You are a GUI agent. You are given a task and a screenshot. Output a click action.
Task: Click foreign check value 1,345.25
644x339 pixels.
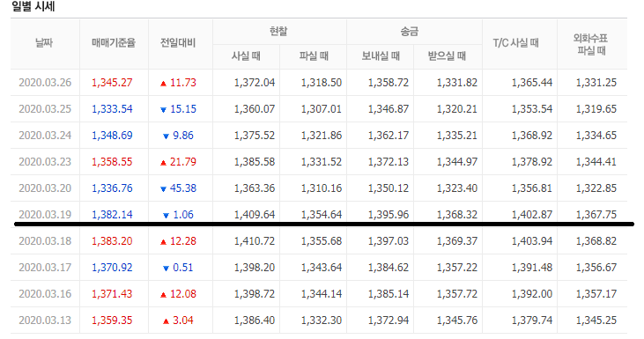596,321
